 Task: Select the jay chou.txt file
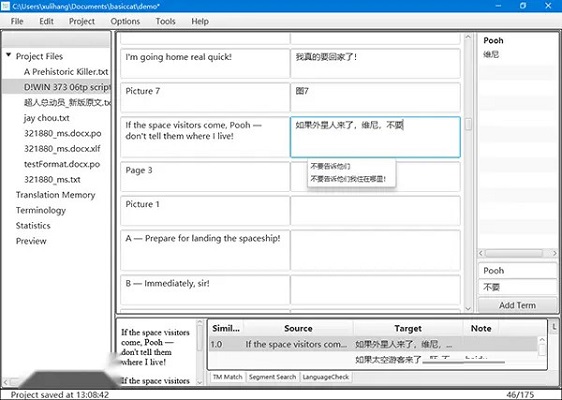(47, 118)
